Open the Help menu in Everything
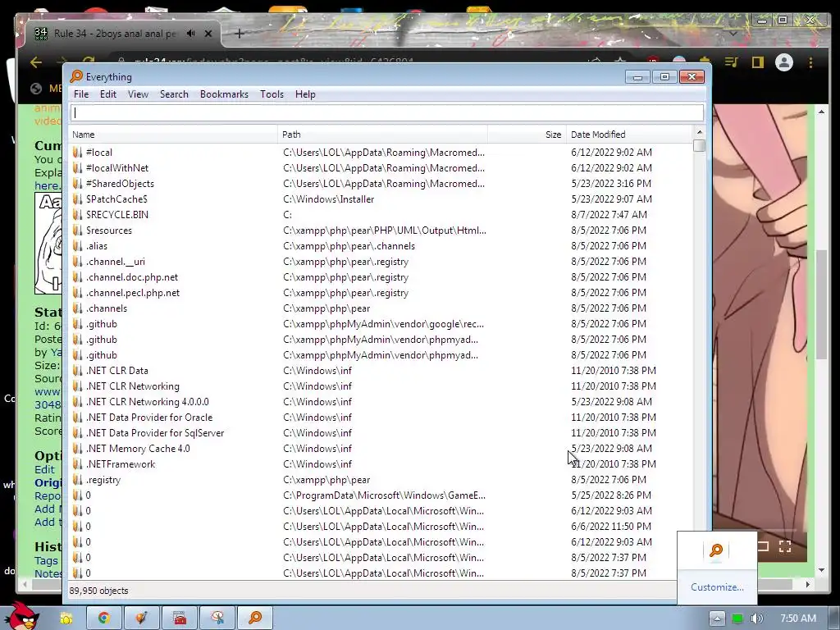This screenshot has height=630, width=840. point(305,94)
